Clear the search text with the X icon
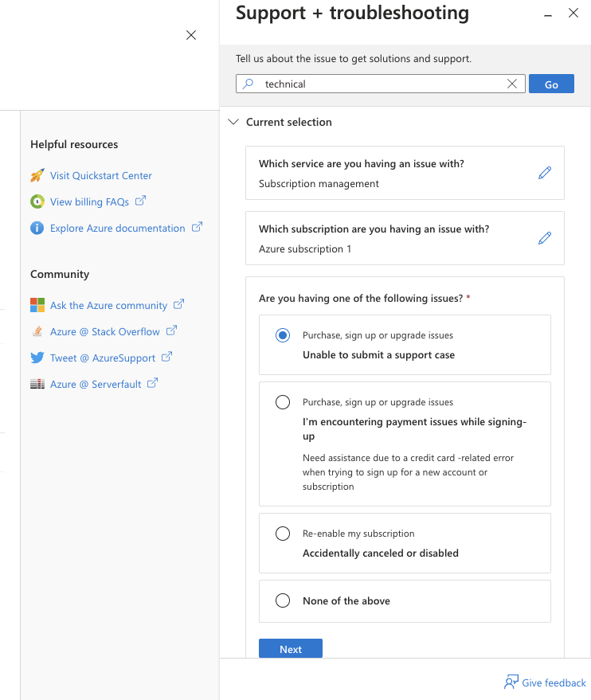 (x=512, y=84)
